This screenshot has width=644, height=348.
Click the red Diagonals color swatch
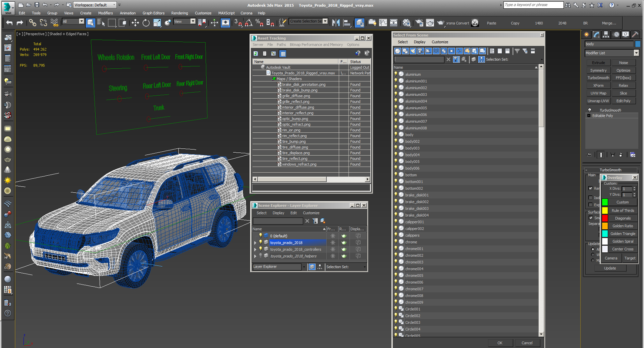pos(605,218)
